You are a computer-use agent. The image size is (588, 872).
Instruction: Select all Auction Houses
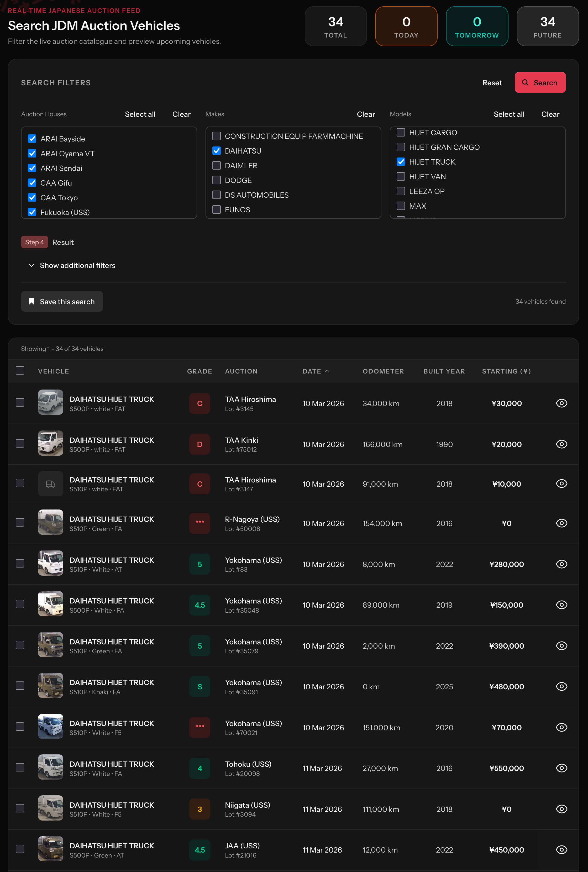pos(140,114)
